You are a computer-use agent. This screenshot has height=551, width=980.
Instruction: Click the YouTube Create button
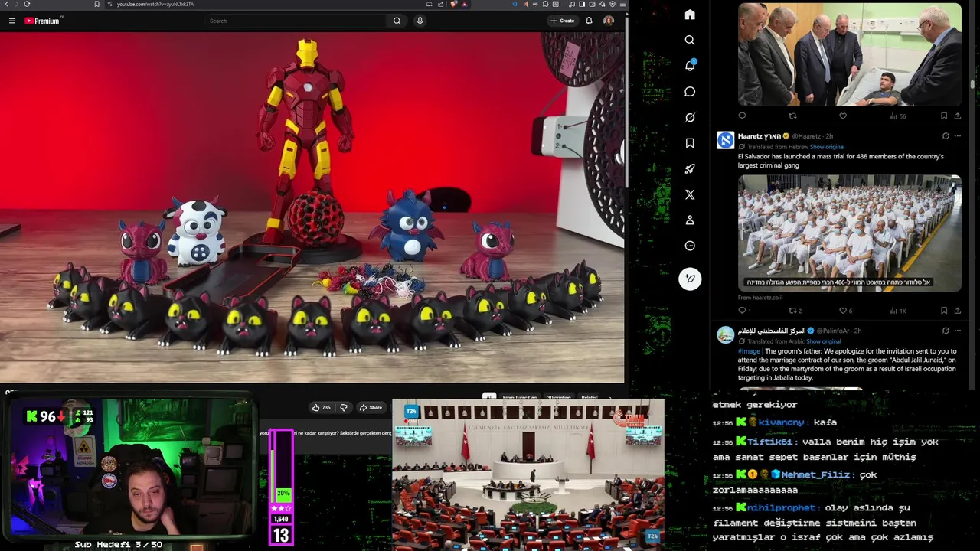point(562,21)
